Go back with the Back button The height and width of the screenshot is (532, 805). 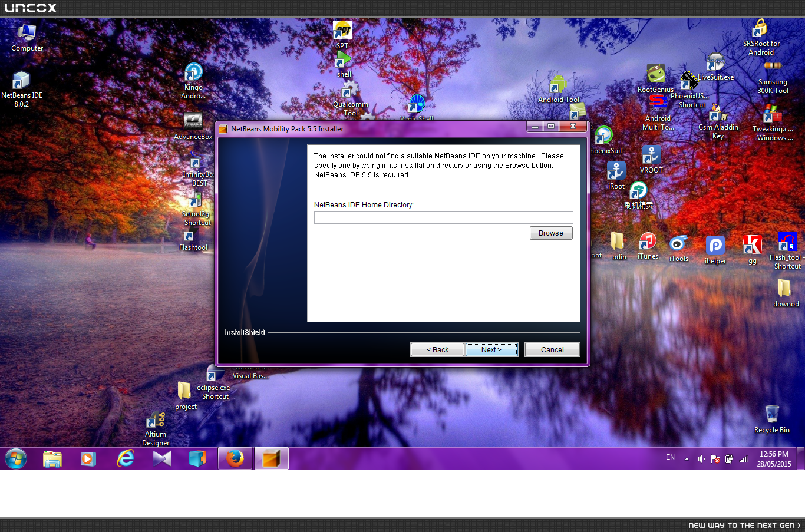[x=437, y=350]
